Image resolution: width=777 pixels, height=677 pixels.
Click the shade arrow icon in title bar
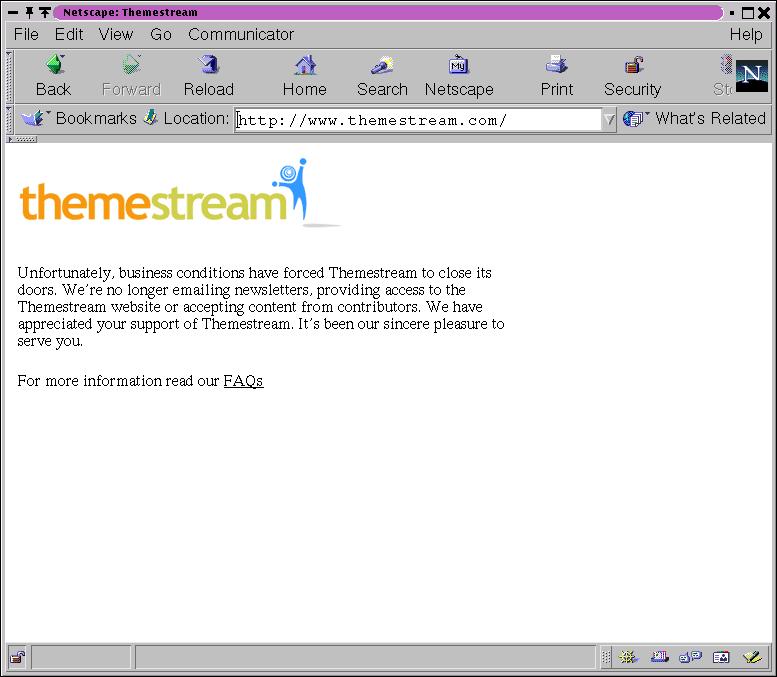click(x=45, y=12)
